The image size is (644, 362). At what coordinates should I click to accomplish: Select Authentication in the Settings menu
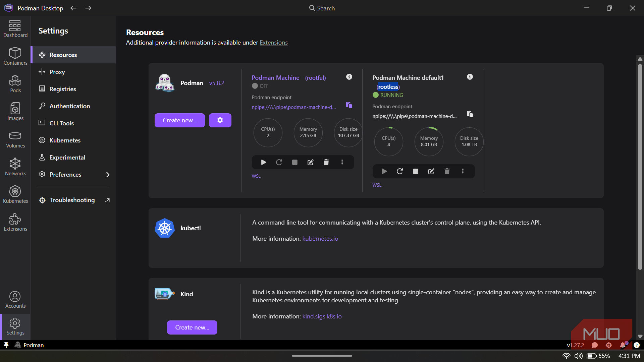(73, 106)
